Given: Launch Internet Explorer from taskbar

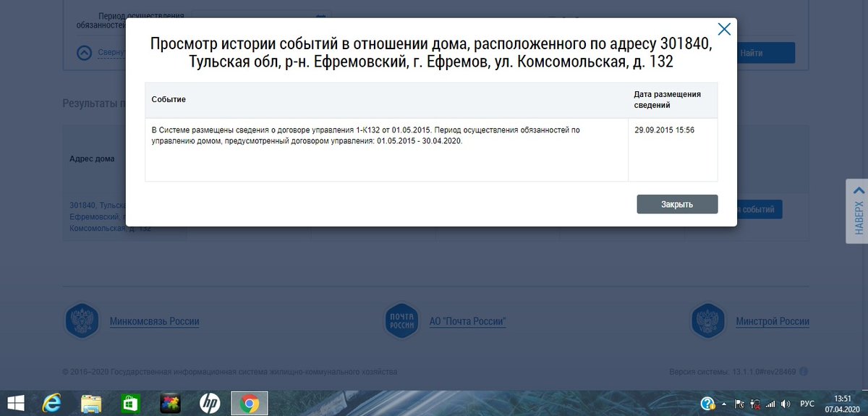Looking at the screenshot, I should click(x=52, y=403).
